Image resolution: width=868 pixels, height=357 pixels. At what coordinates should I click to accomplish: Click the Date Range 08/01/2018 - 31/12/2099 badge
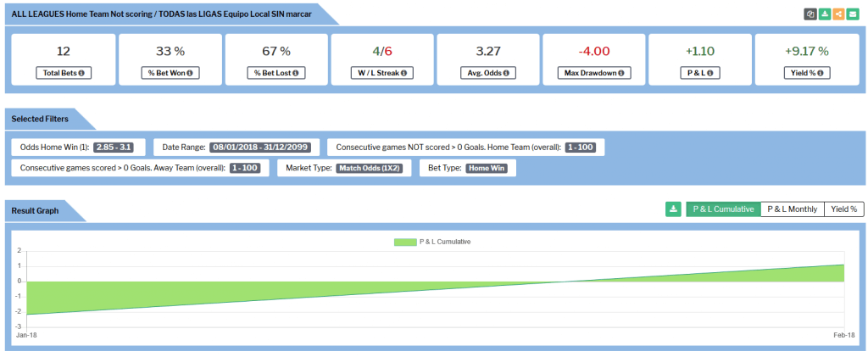[260, 148]
